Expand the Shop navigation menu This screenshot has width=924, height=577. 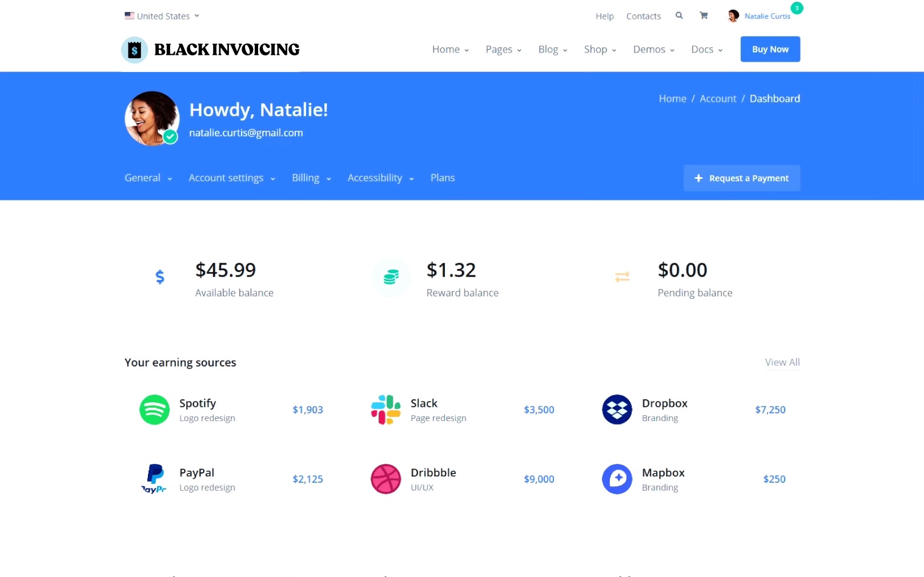(600, 50)
